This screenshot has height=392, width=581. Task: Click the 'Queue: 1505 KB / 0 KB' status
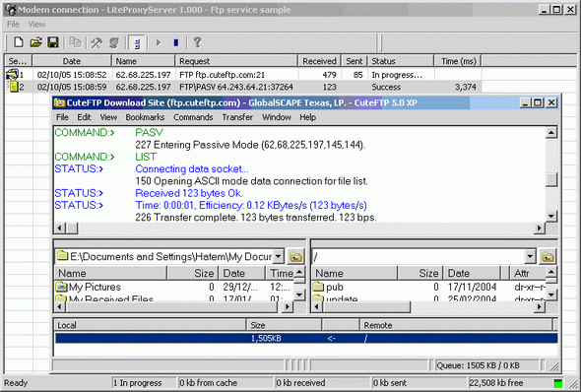tap(486, 365)
